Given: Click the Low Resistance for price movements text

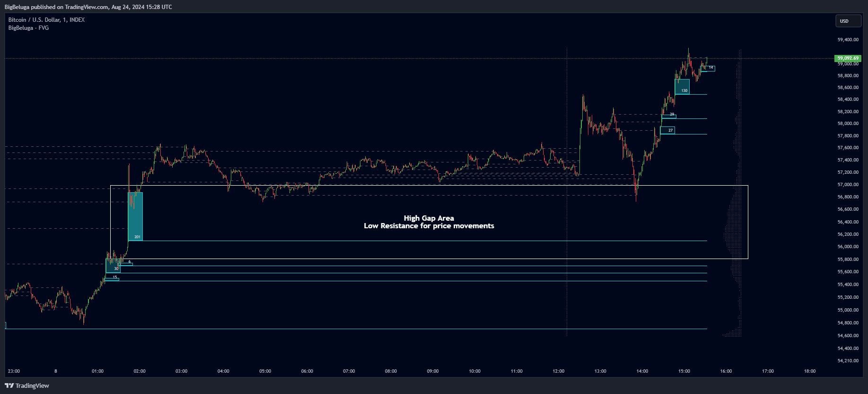Looking at the screenshot, I should [429, 226].
